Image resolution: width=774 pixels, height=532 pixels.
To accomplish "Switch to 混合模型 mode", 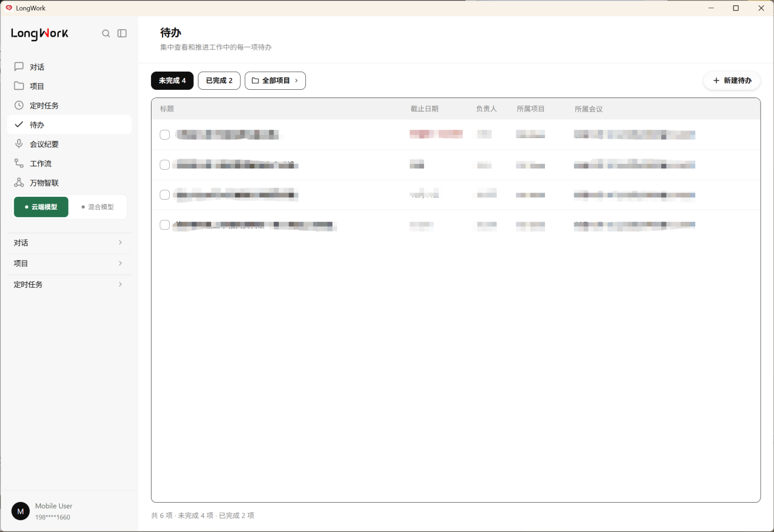I will [x=97, y=207].
